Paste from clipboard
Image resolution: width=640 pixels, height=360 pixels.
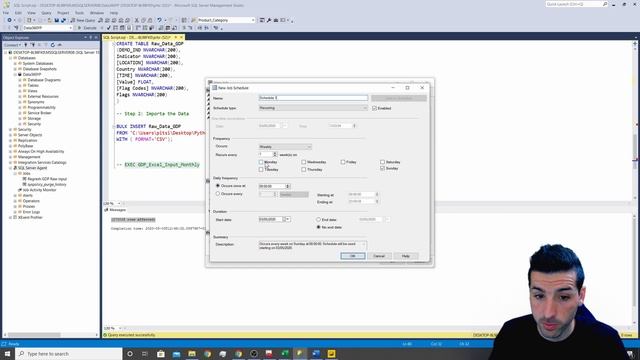pyautogui.click(x=150, y=20)
